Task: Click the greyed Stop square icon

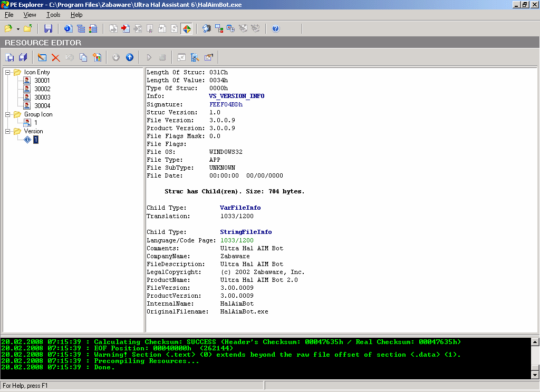Action: pyautogui.click(x=162, y=57)
